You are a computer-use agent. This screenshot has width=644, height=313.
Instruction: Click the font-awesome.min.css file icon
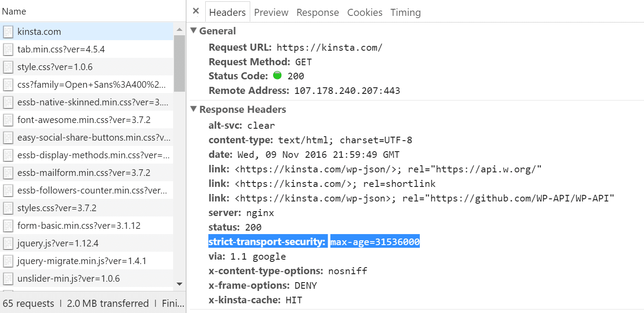[8, 119]
